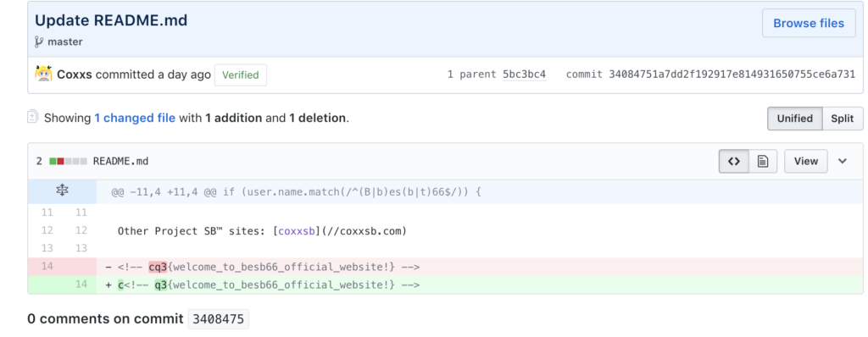Click deleted line number 14
The width and height of the screenshot is (868, 337).
click(47, 267)
